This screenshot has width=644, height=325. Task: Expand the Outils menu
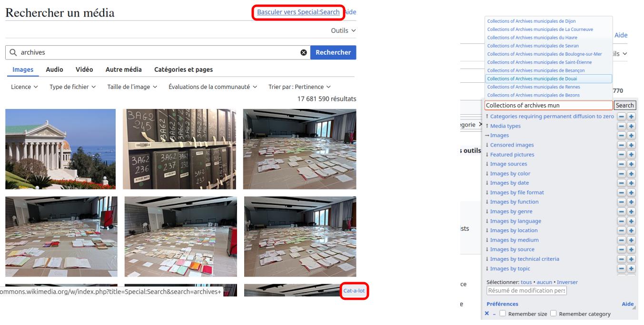tap(343, 30)
